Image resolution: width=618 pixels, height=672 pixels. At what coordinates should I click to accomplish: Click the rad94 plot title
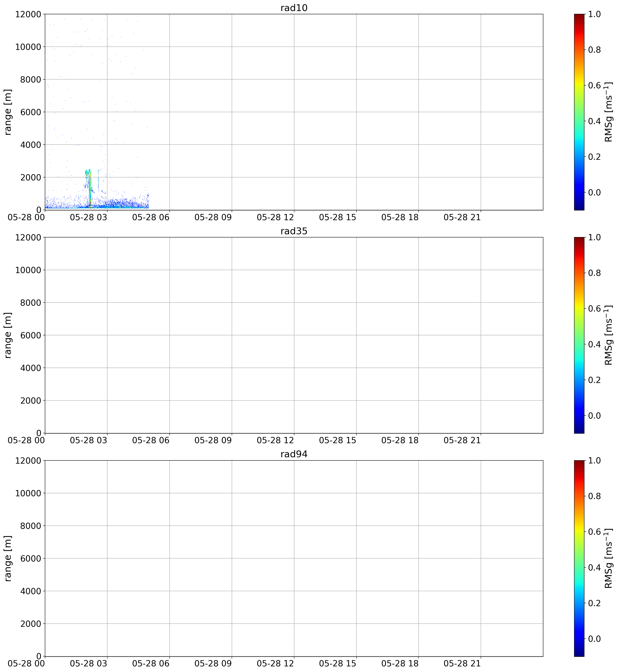(x=294, y=454)
